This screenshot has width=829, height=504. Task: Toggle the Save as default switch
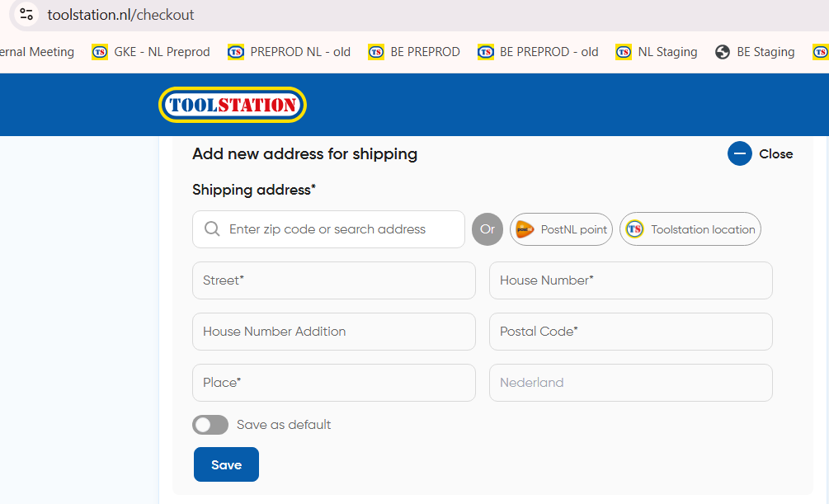(210, 425)
